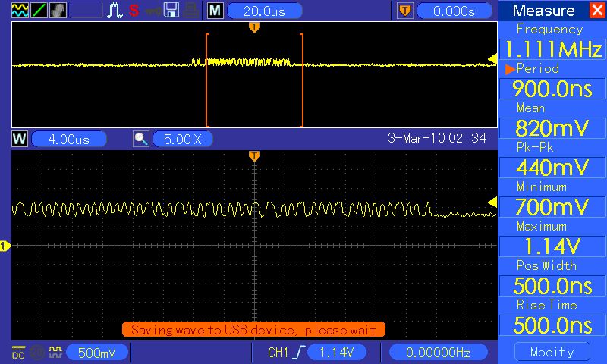Image resolution: width=607 pixels, height=364 pixels.
Task: Click the Modify button
Action: point(552,352)
